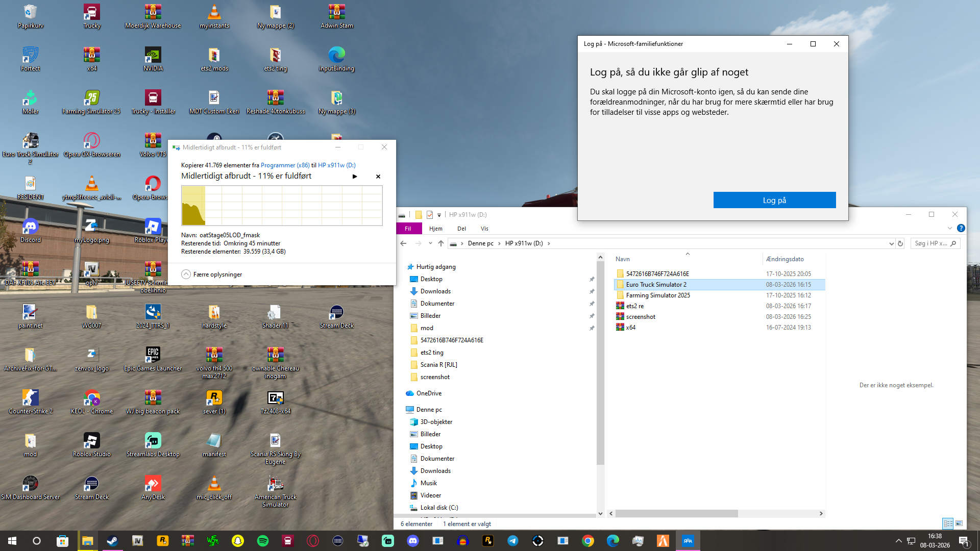Go up one folder level arrow
The height and width of the screenshot is (551, 980).
coord(441,243)
